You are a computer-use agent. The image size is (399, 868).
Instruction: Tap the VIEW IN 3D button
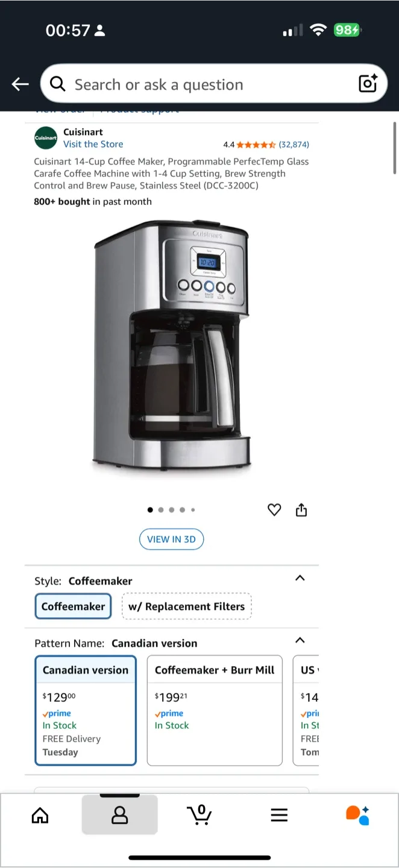click(x=172, y=539)
